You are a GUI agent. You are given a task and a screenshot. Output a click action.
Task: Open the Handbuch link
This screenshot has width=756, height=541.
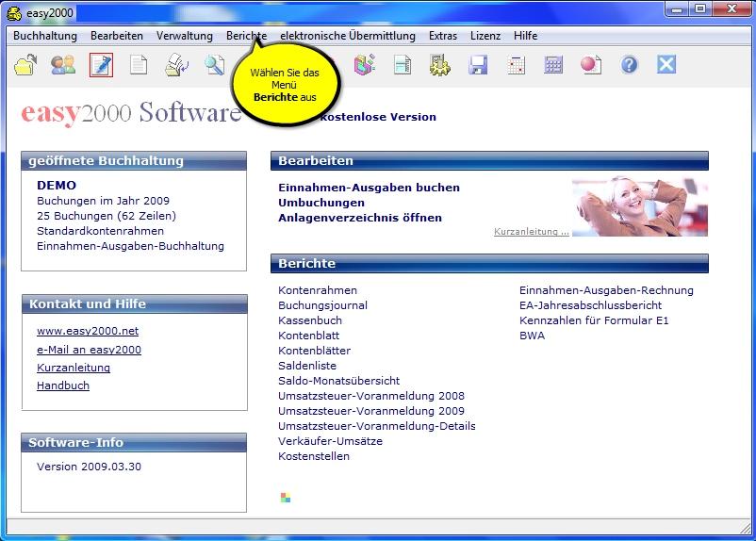(x=62, y=385)
